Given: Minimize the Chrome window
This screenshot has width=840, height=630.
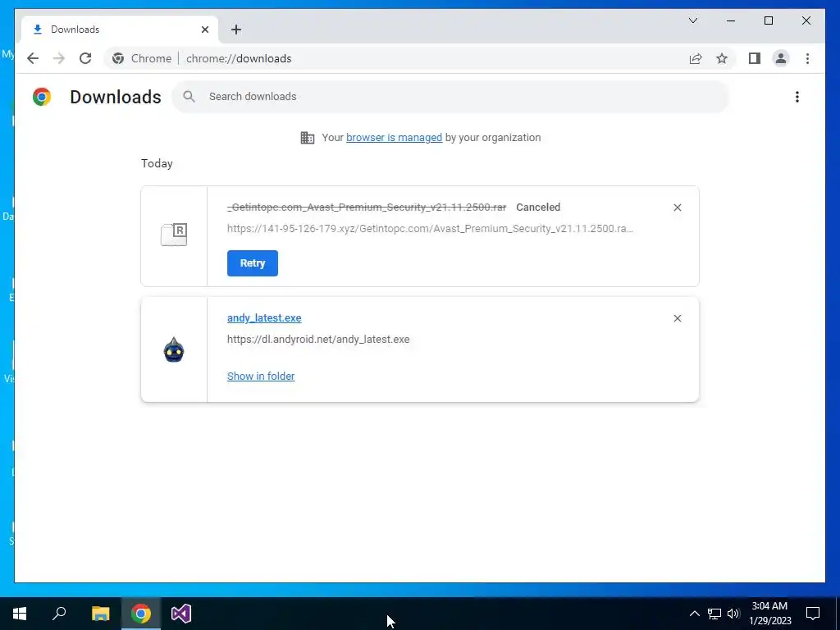Looking at the screenshot, I should tap(731, 21).
